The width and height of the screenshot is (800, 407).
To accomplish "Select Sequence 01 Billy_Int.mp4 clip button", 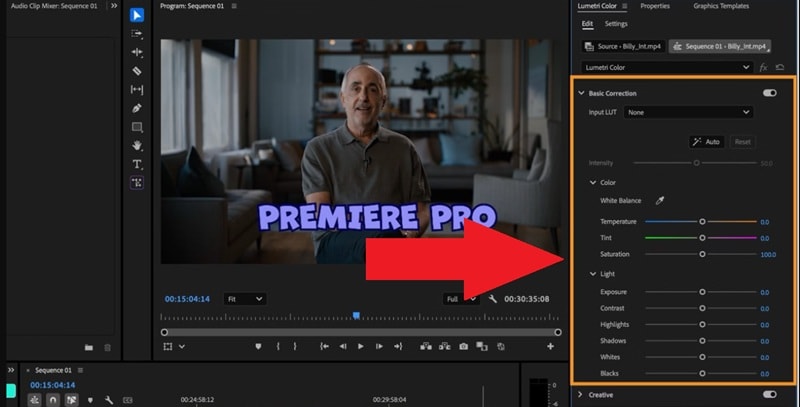I will pos(720,46).
